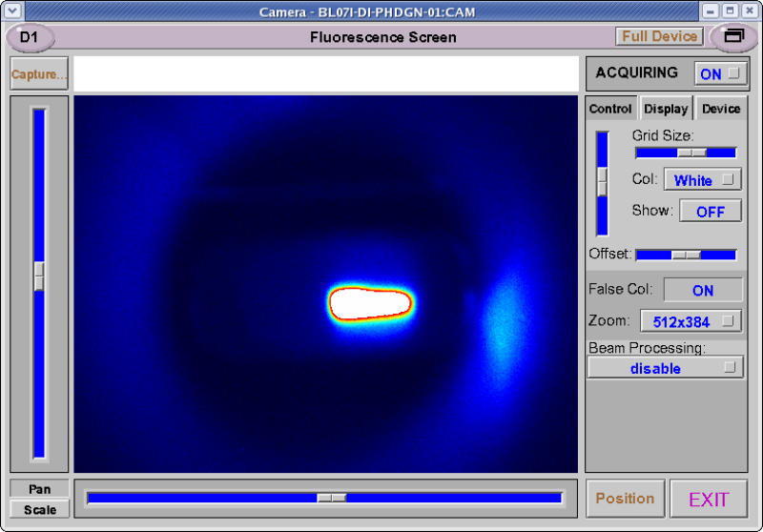Maximize the Camera window
763x532 pixels.
tap(730, 10)
